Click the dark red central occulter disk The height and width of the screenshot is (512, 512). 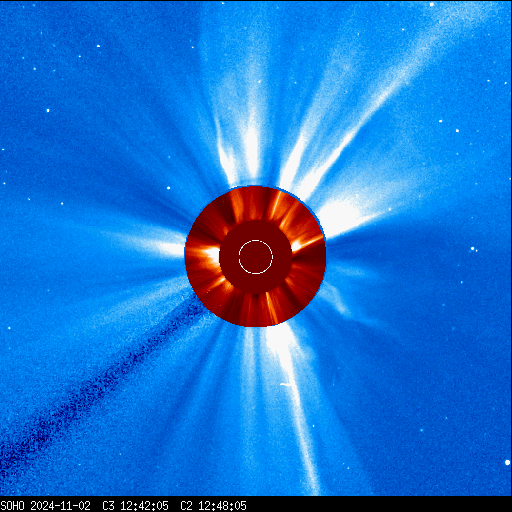click(x=256, y=257)
